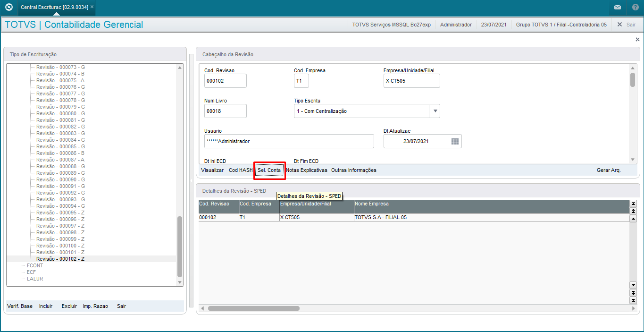This screenshot has height=332, width=644.
Task: Click the Cabeçalho scrollbar up arrow
Action: click(x=632, y=68)
